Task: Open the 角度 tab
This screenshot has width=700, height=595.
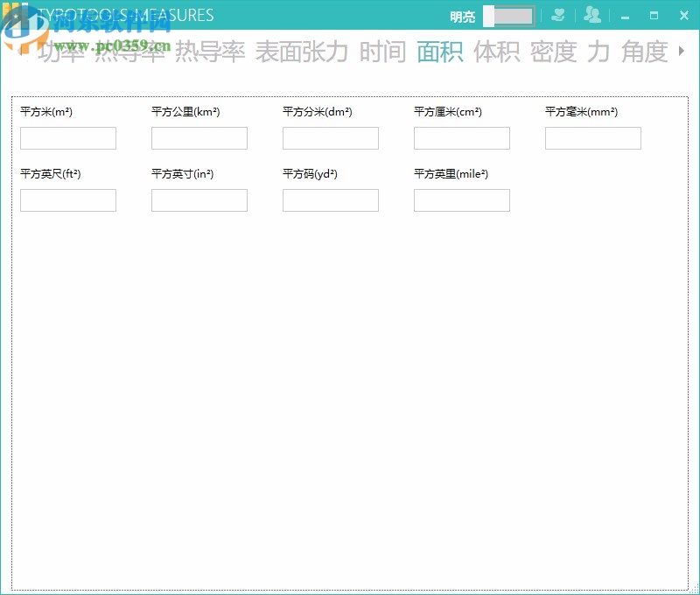Action: coord(646,52)
